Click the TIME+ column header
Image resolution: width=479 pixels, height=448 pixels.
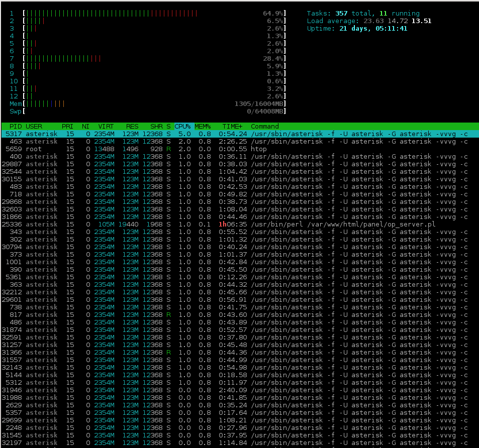point(232,127)
